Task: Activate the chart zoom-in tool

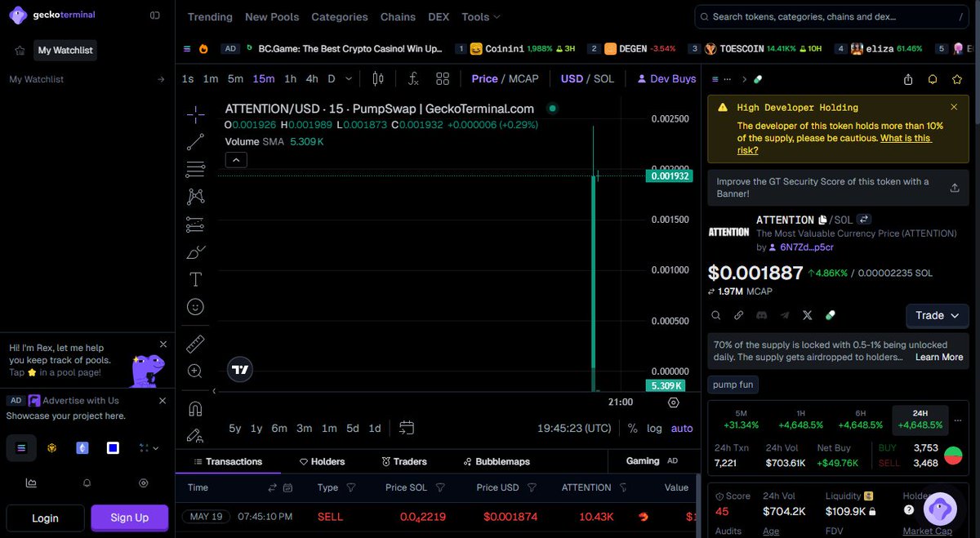Action: coord(195,371)
